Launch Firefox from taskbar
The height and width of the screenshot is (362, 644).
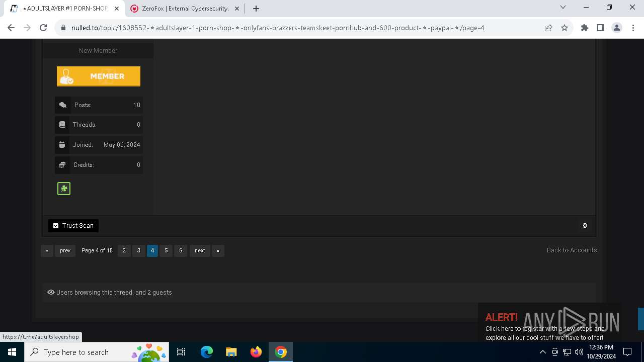[x=256, y=352]
